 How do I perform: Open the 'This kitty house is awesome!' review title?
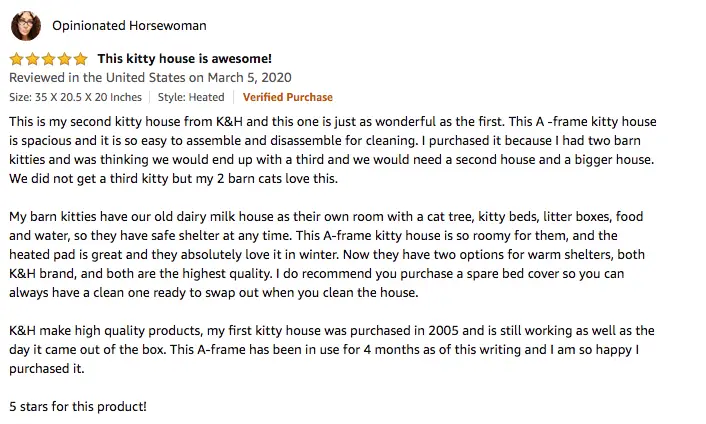pyautogui.click(x=185, y=59)
